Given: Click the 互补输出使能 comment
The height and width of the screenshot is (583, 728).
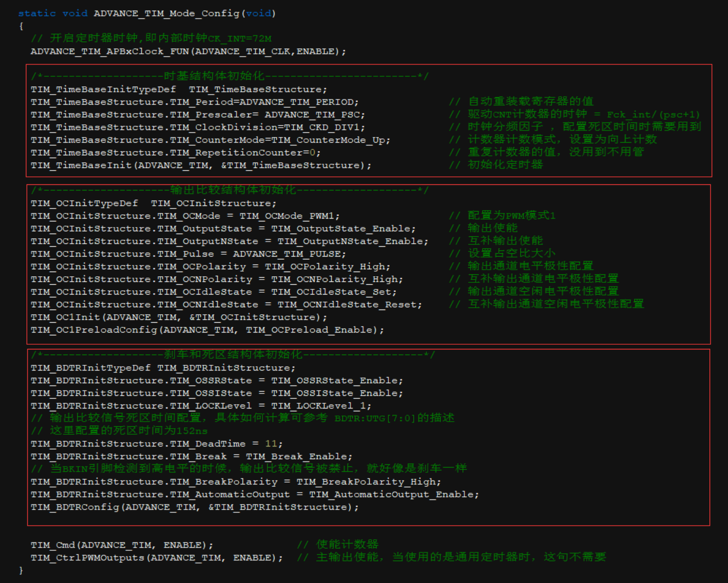Looking at the screenshot, I should [x=496, y=241].
